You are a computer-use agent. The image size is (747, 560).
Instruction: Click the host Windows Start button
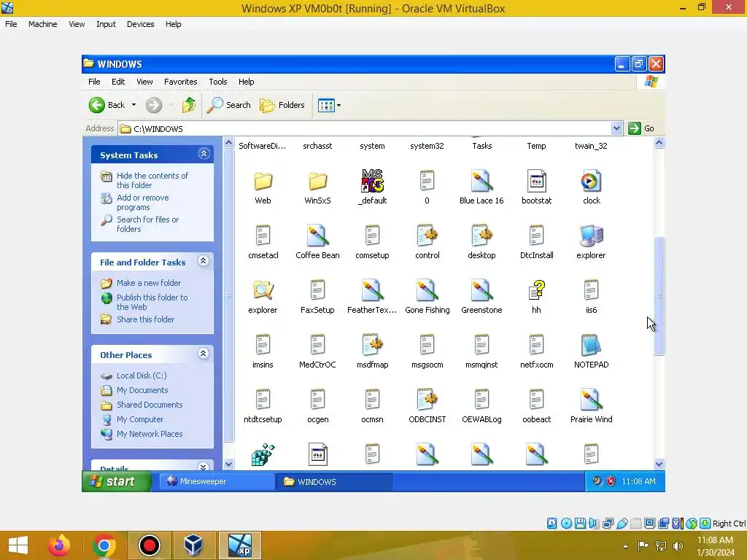(x=18, y=545)
